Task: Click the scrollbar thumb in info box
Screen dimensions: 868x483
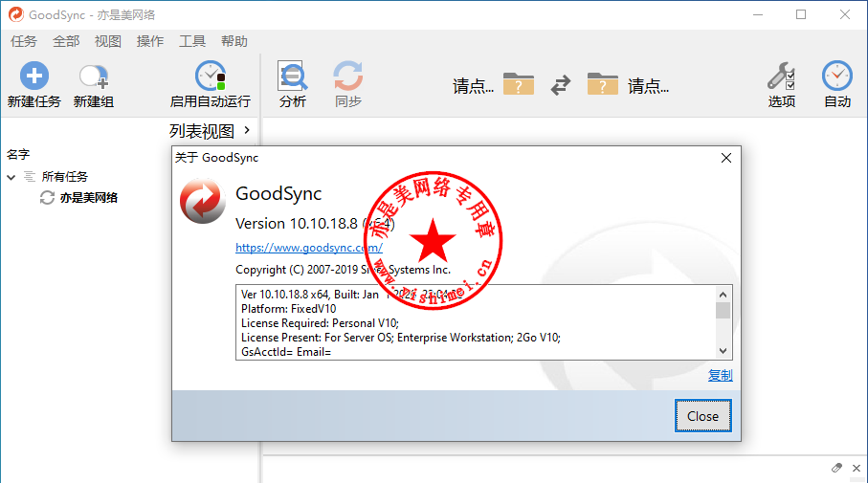Action: click(723, 311)
